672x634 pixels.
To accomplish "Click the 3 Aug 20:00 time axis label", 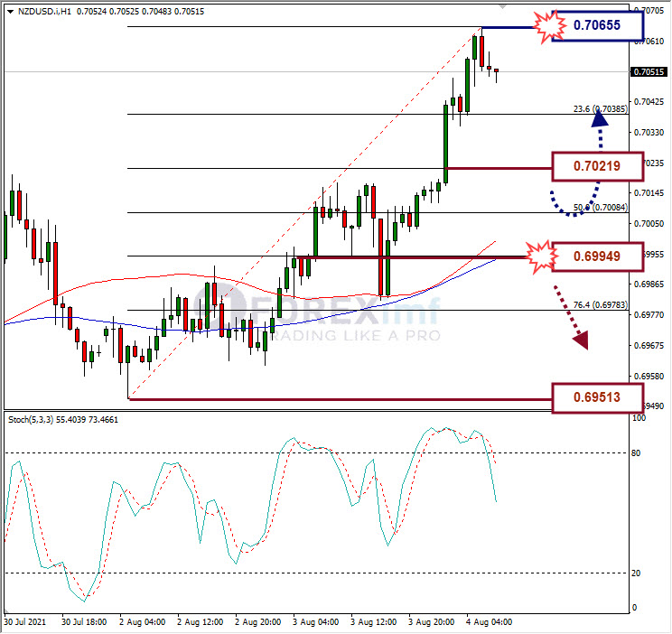I will click(432, 622).
